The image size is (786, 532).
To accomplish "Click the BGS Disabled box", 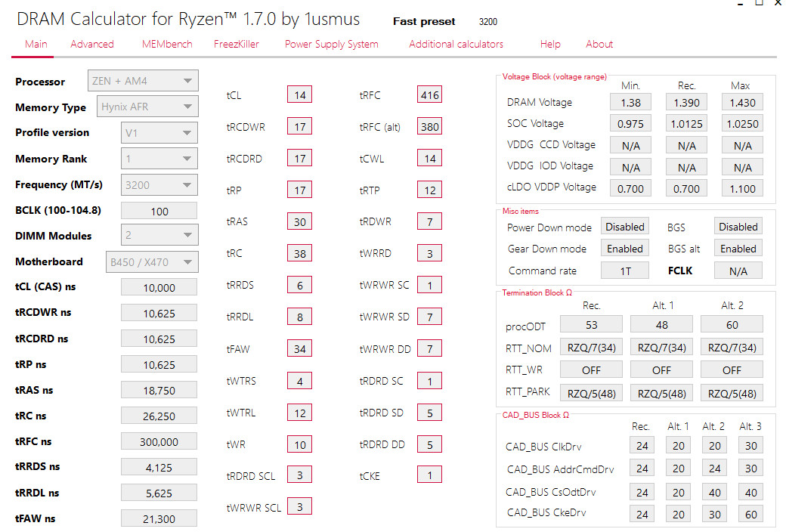I will pos(738,227).
